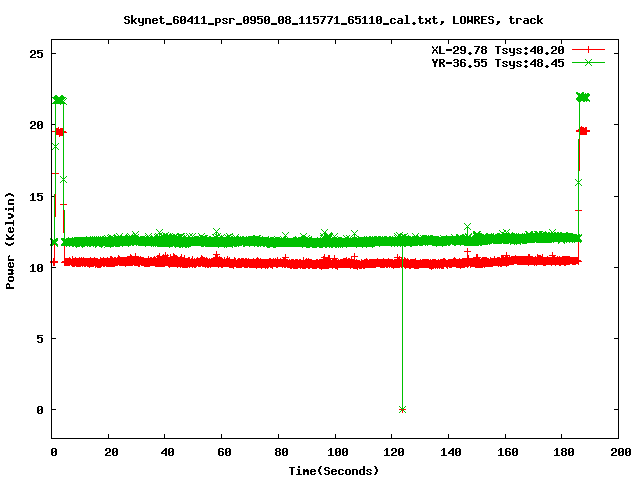Click the green cal-on cluster near 187 seconds
Screen dimensions: 640x480
coord(583,97)
